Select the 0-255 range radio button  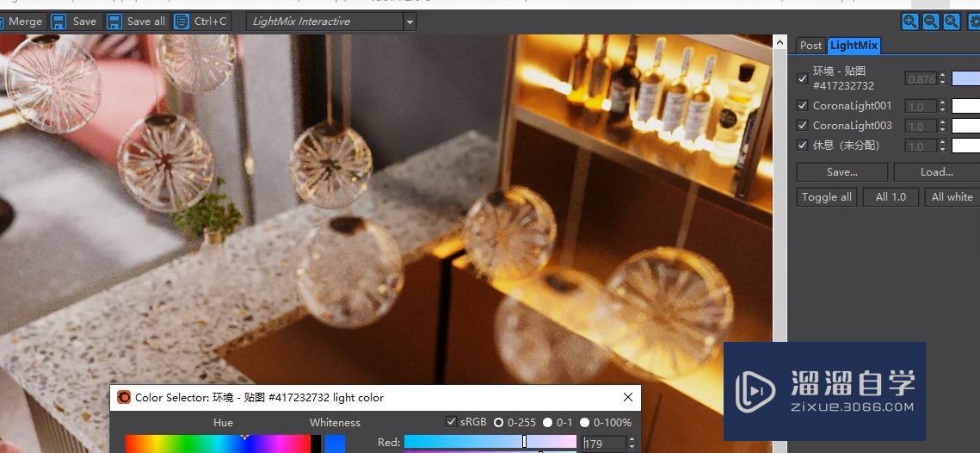point(498,422)
